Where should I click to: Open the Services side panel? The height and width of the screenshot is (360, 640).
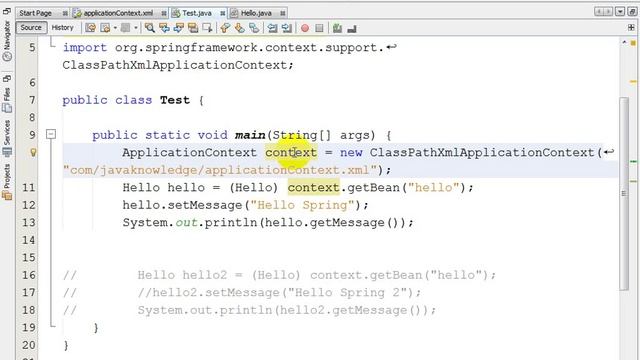7,139
